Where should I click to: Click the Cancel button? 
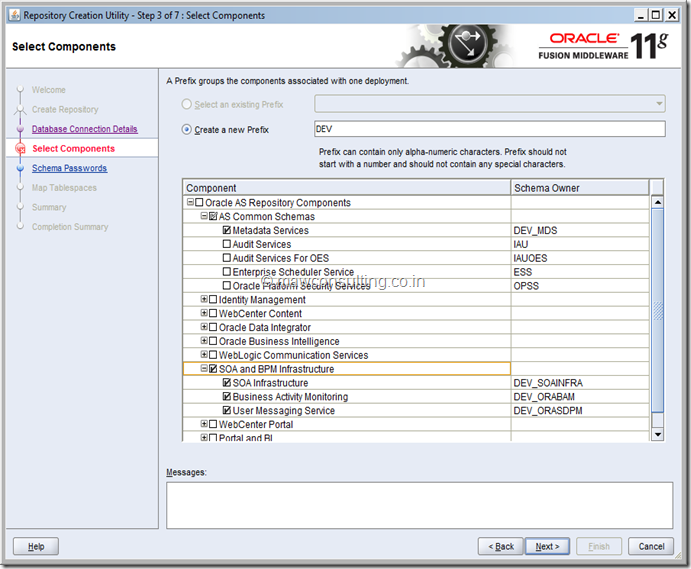pos(651,547)
